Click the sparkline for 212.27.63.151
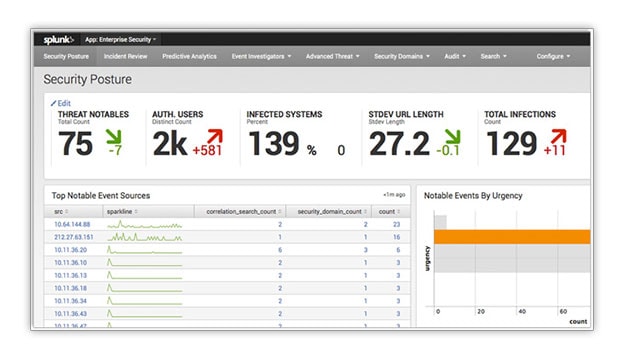 click(x=145, y=237)
